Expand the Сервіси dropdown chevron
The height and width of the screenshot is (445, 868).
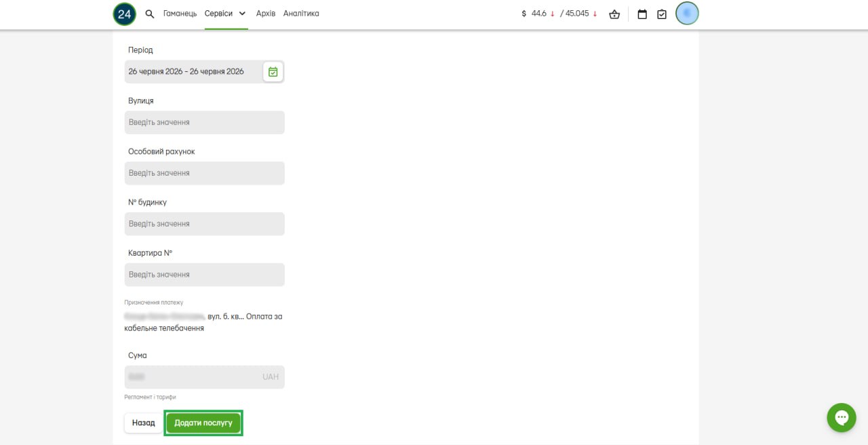coord(242,14)
